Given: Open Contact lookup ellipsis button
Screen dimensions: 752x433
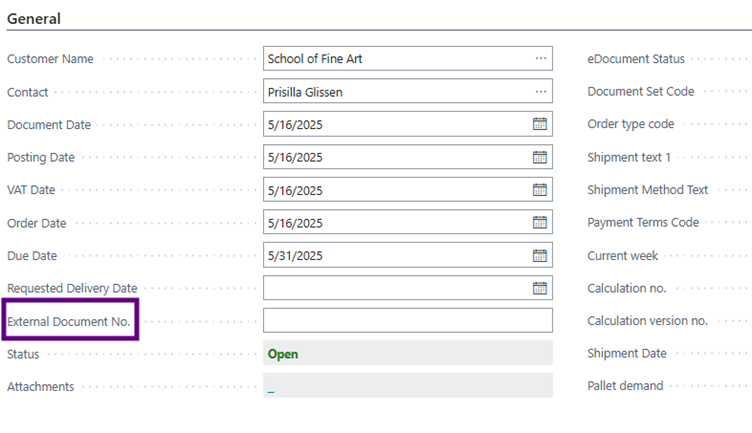Looking at the screenshot, I should click(x=541, y=92).
